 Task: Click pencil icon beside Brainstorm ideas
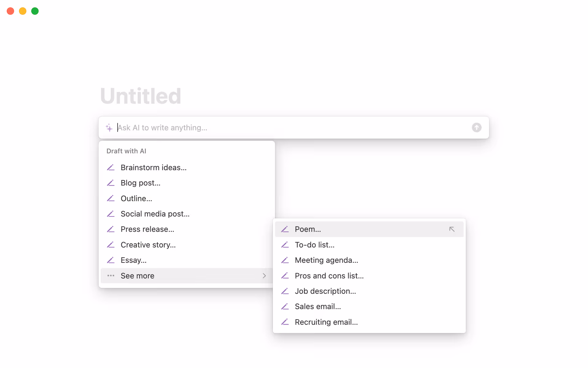[x=111, y=167]
